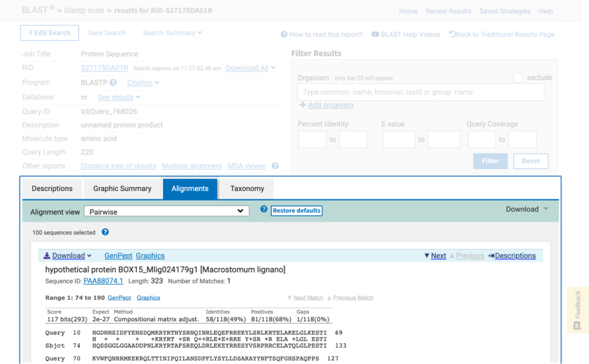Expand the Search Summary dropdown
Screen dimensions: 589x364
tap(172, 33)
